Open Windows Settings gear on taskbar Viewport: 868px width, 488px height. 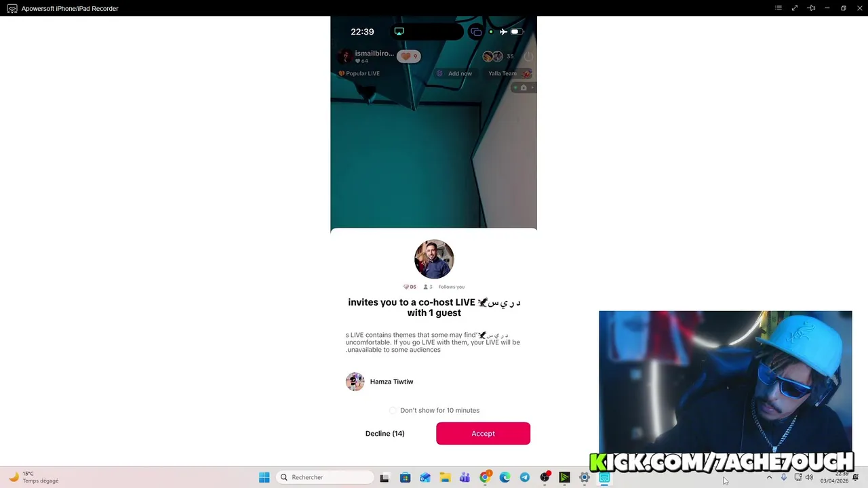point(584,477)
